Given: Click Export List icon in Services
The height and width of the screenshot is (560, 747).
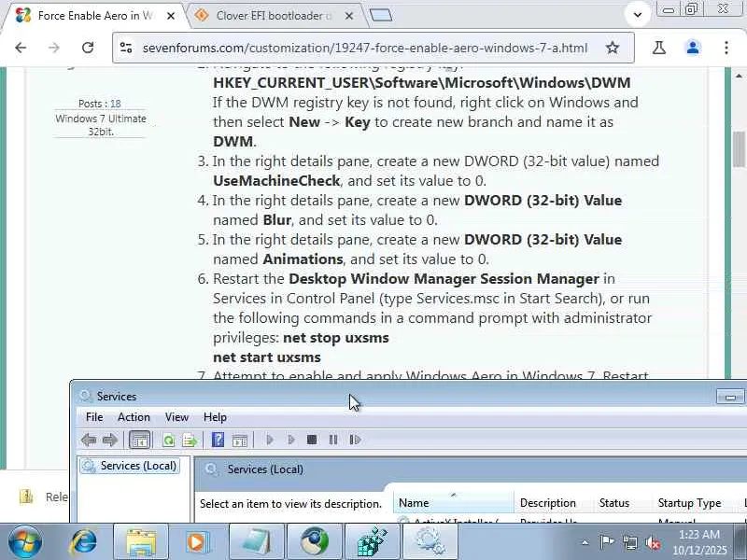Looking at the screenshot, I should (x=190, y=440).
